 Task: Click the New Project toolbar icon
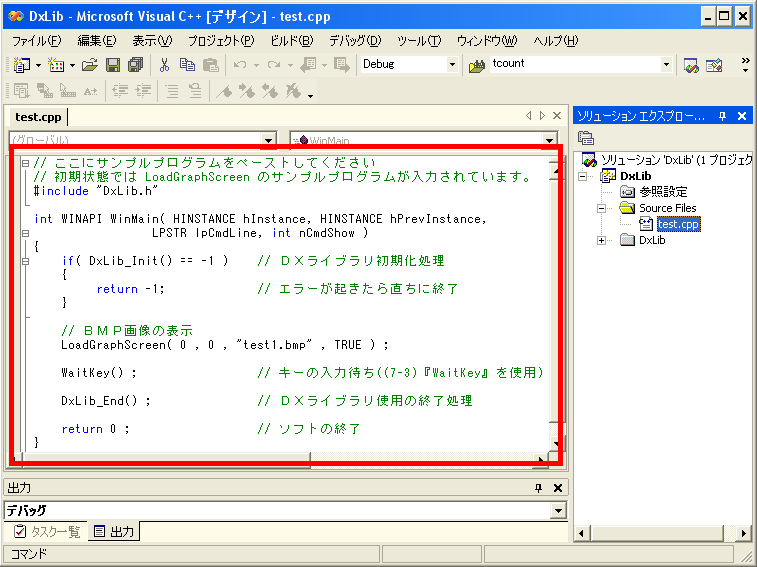(21, 64)
